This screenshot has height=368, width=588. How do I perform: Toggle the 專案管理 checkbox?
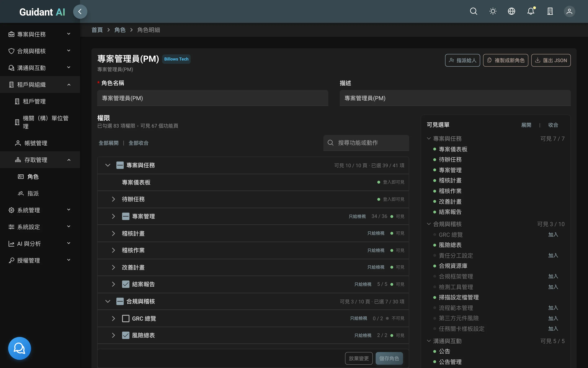[126, 216]
